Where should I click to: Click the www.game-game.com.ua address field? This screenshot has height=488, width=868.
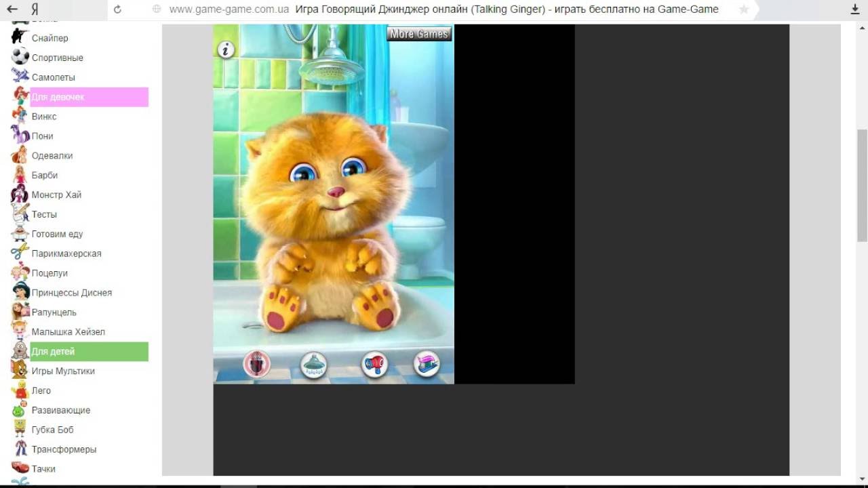pyautogui.click(x=229, y=9)
